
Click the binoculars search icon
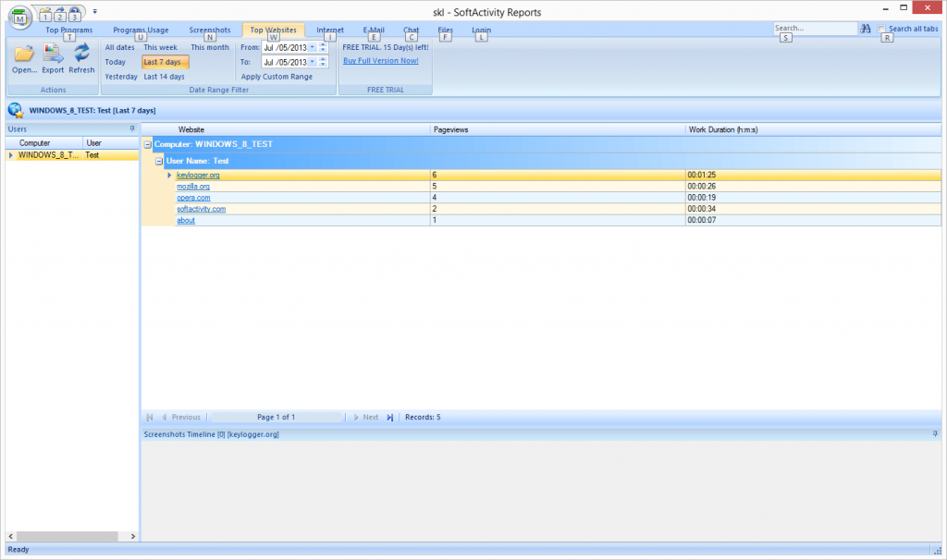(866, 30)
